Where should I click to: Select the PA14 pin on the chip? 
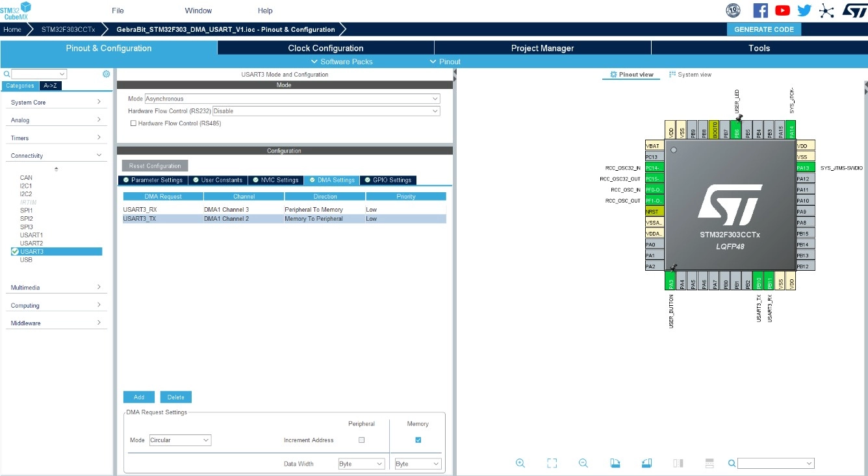tap(791, 129)
